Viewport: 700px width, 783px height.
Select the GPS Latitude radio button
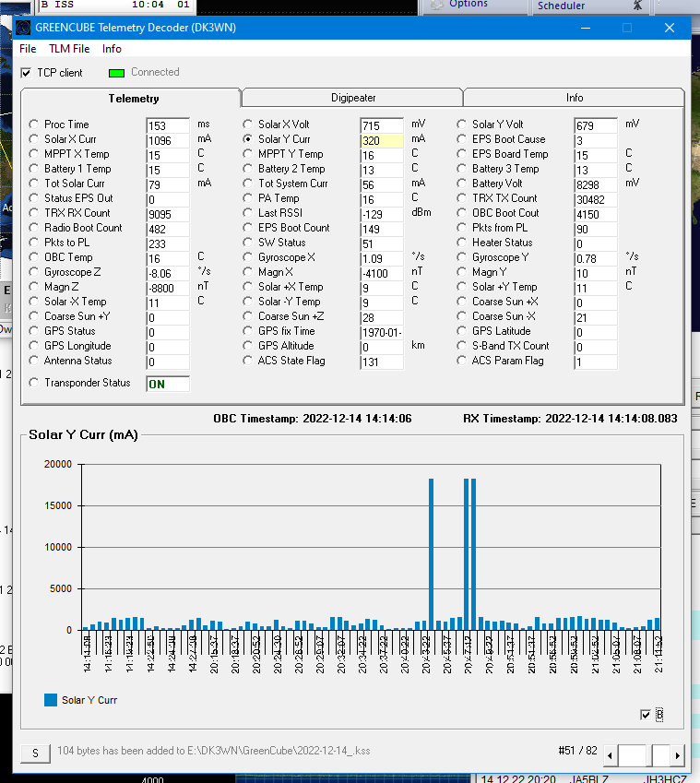tap(462, 331)
